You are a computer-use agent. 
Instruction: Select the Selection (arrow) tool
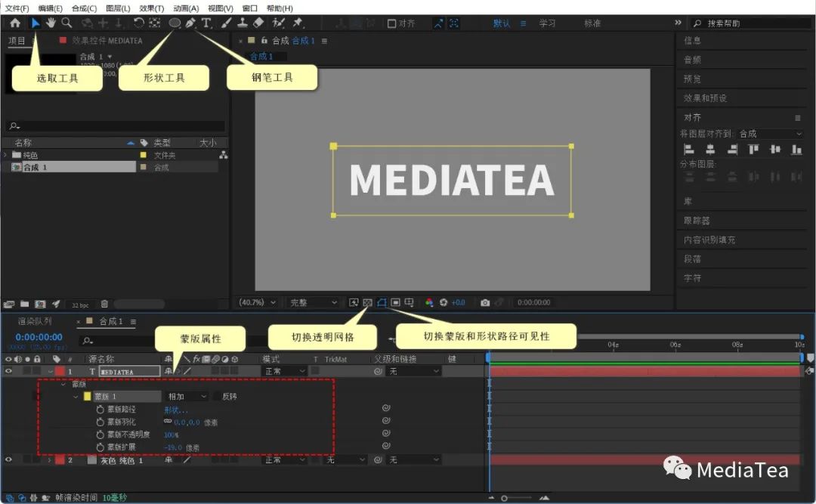tap(35, 23)
